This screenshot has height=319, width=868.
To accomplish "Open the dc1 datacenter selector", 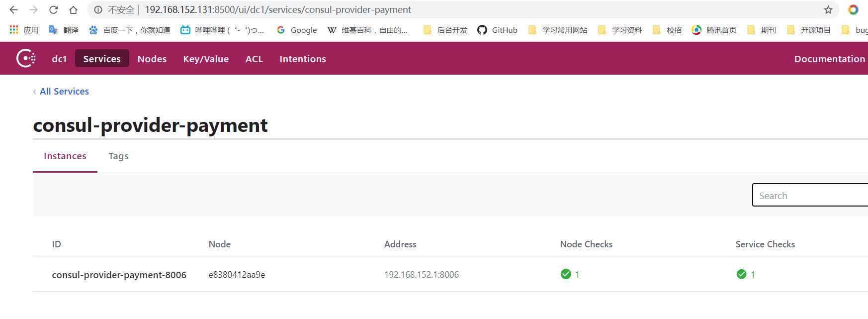I will tap(59, 59).
